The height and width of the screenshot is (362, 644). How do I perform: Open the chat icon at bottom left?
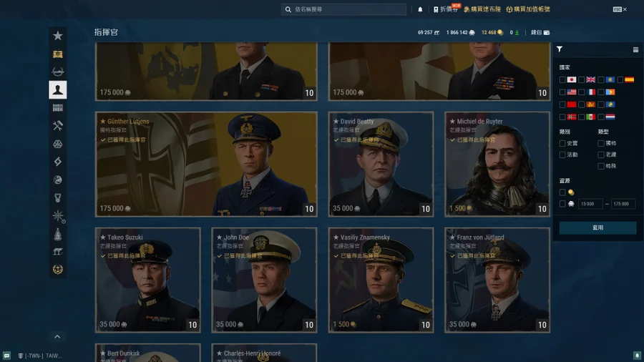tap(6, 356)
